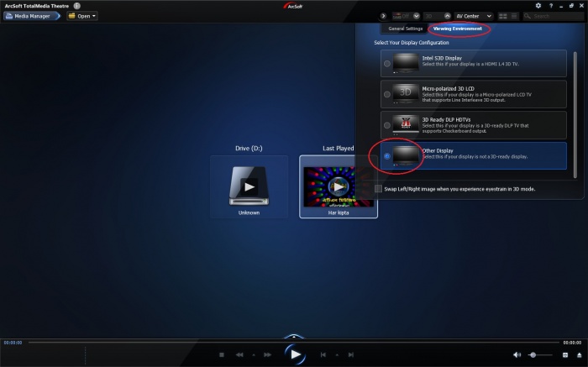Adjust the volume slider
The height and width of the screenshot is (367, 588).
pyautogui.click(x=540, y=354)
